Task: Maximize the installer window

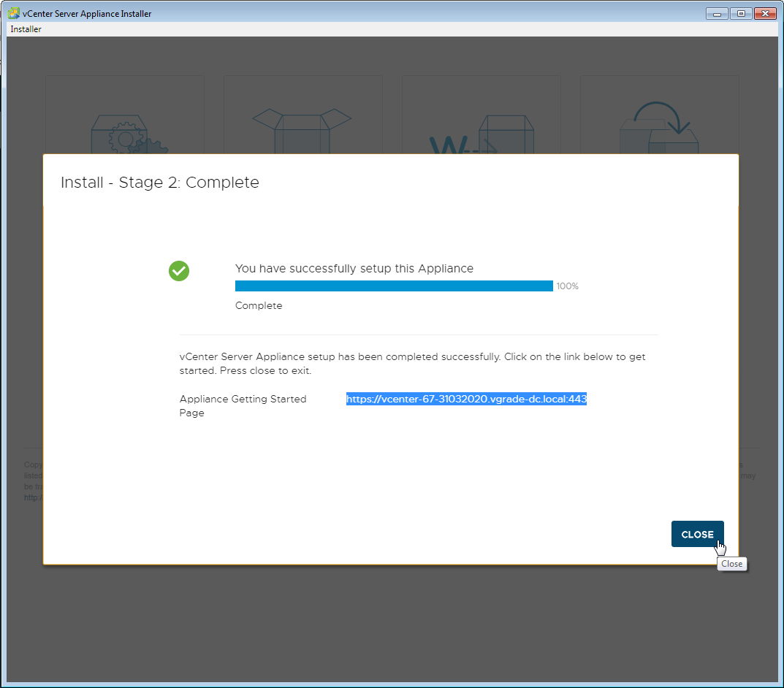Action: click(740, 13)
